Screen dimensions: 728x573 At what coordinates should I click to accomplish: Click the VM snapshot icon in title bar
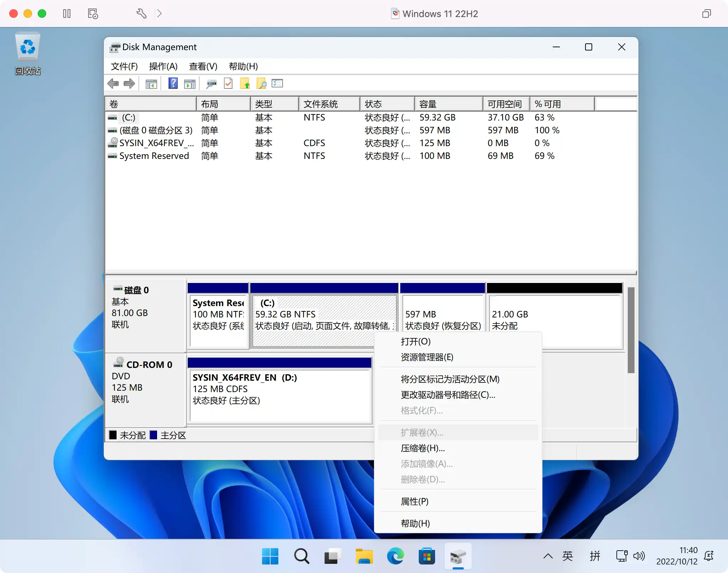pyautogui.click(x=93, y=14)
